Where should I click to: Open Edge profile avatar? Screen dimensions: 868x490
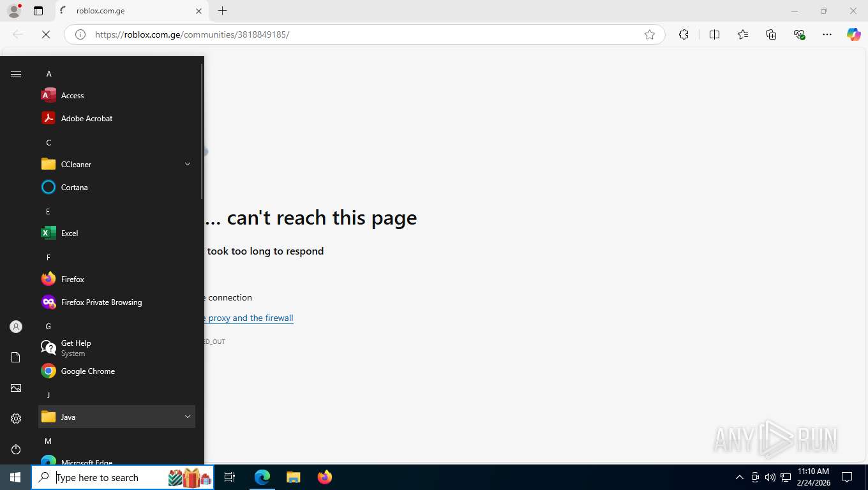[x=14, y=11]
